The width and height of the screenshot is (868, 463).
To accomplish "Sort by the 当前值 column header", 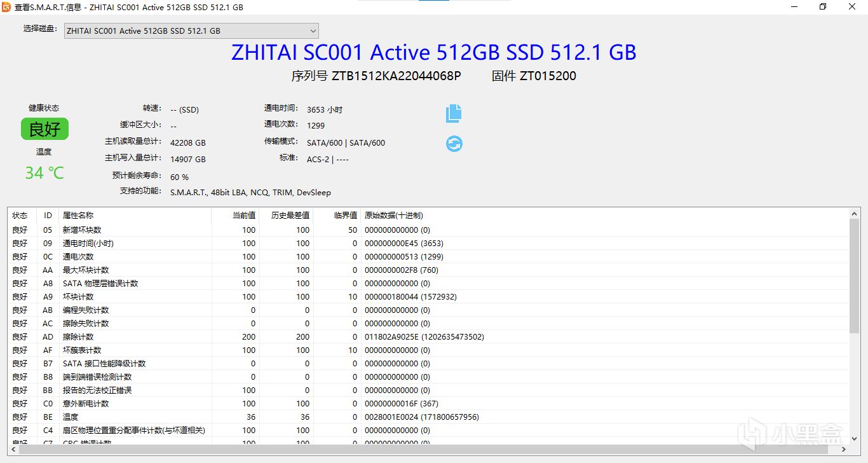I will 236,216.
